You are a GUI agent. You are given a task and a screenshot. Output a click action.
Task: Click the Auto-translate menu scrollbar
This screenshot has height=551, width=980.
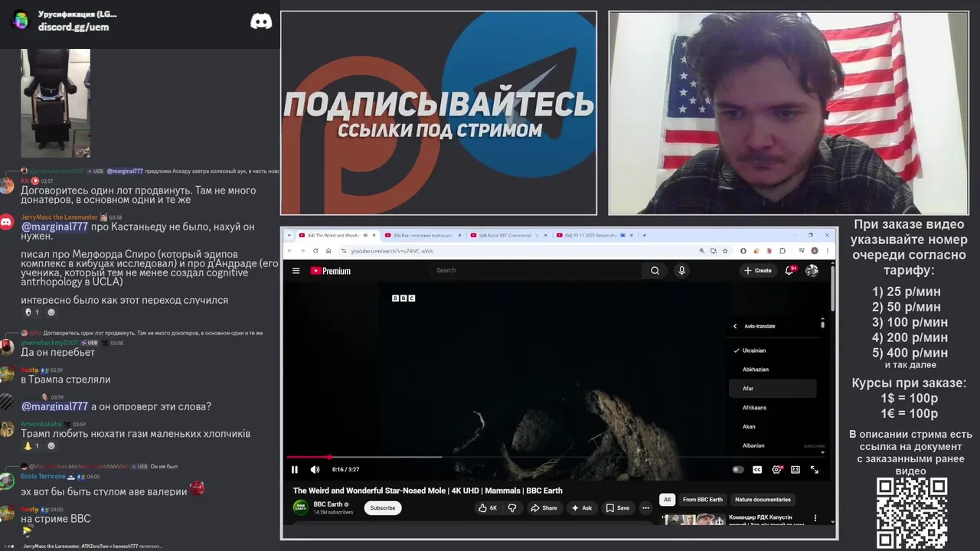(x=823, y=324)
